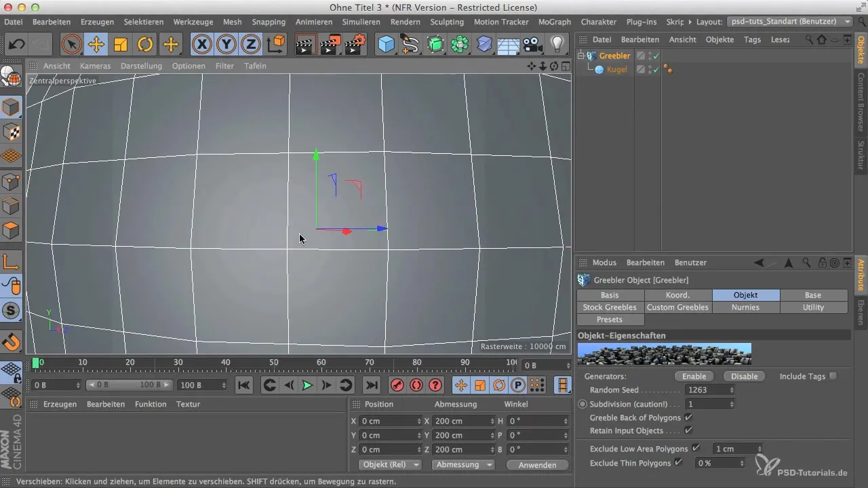Click frame 50 on timeline ruler
This screenshot has height=488, width=868.
(273, 363)
